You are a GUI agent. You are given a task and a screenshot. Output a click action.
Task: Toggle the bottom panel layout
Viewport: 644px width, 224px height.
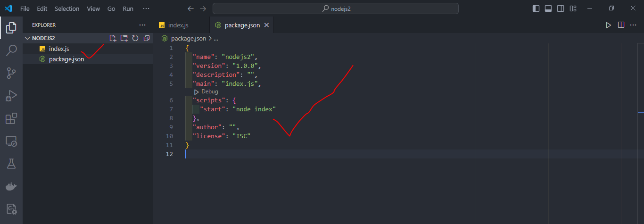coord(548,8)
